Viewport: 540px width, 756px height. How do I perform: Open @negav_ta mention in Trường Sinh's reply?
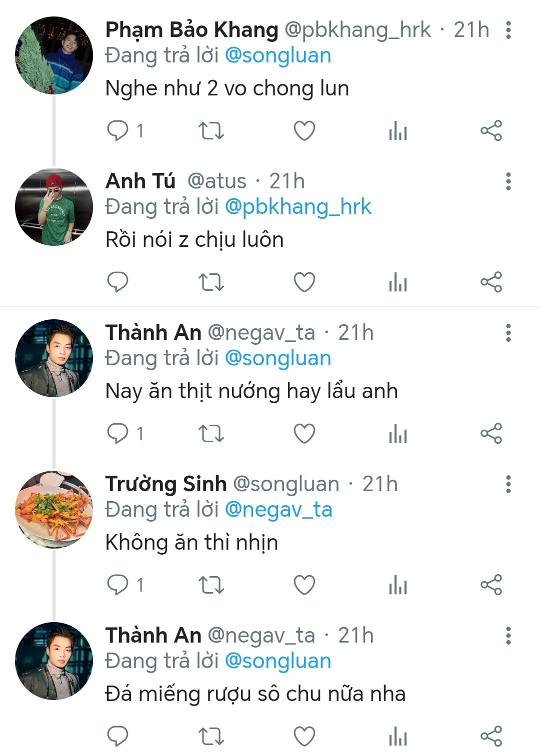tap(278, 510)
